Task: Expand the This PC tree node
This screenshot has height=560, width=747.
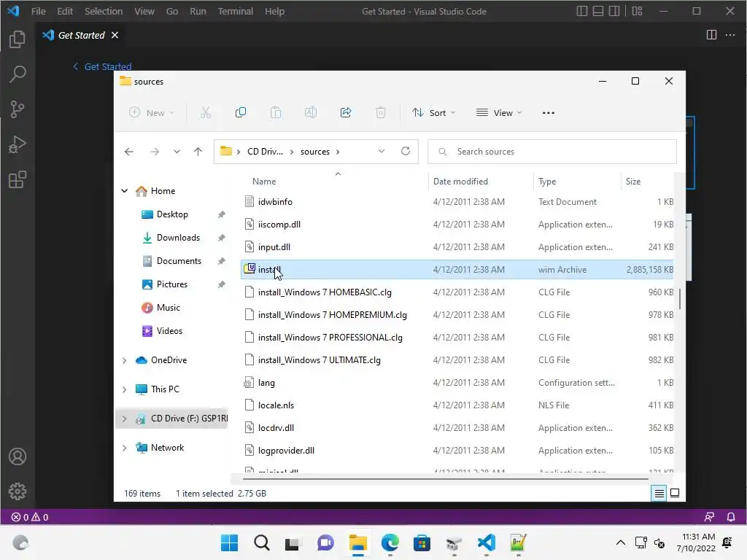Action: point(124,389)
